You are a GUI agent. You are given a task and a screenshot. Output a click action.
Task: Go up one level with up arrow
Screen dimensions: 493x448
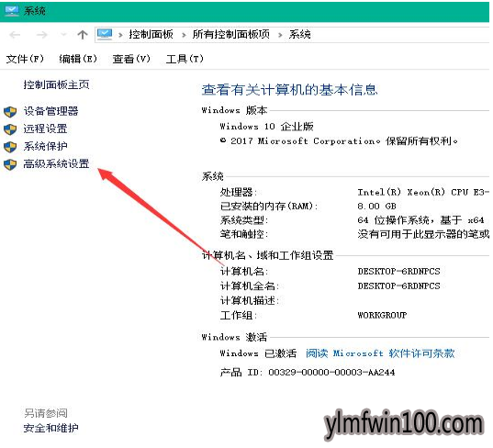[x=83, y=35]
